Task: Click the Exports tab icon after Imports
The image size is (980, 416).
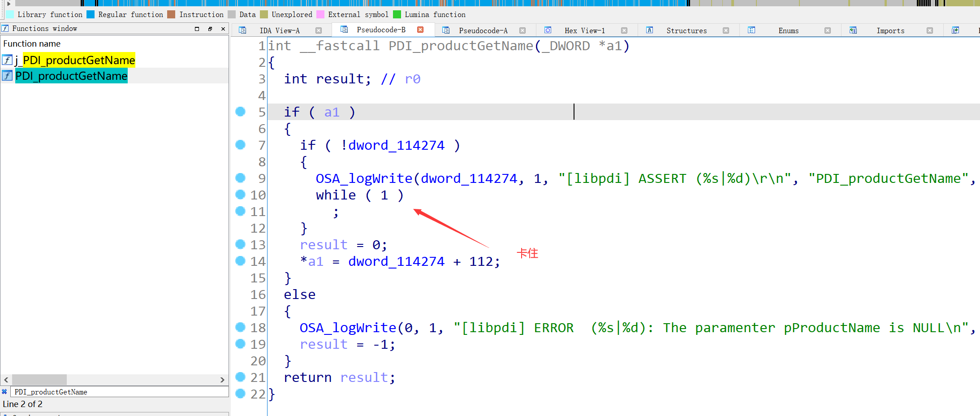Action: tap(955, 30)
